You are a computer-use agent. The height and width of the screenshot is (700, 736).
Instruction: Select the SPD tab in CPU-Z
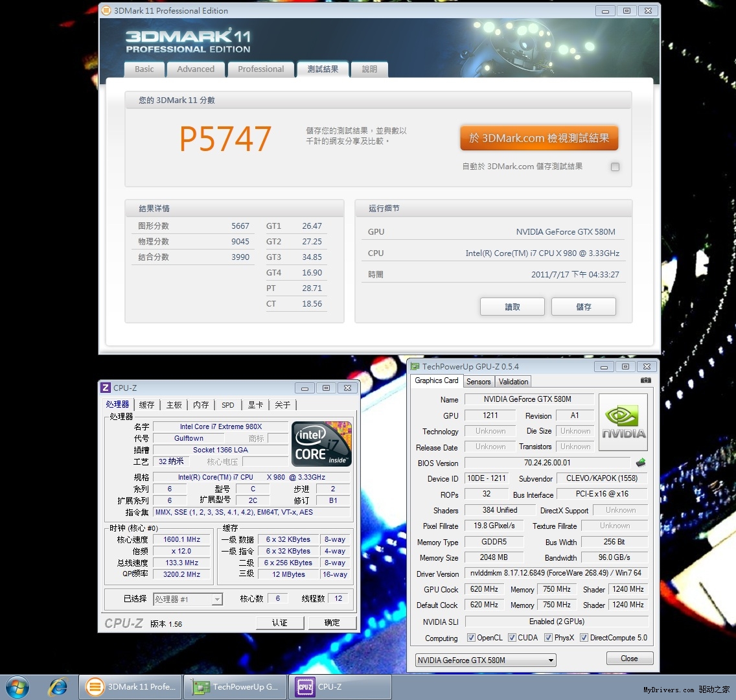pos(228,405)
